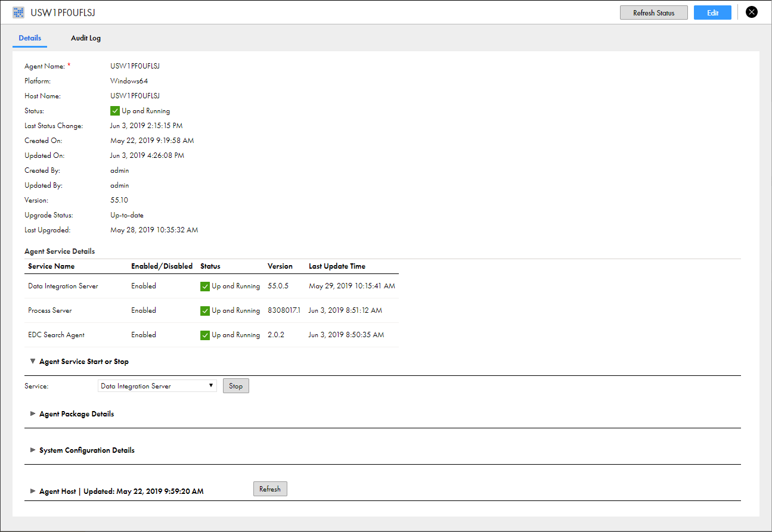Click the Last Update Time column header
This screenshot has width=772, height=532.
[337, 266]
